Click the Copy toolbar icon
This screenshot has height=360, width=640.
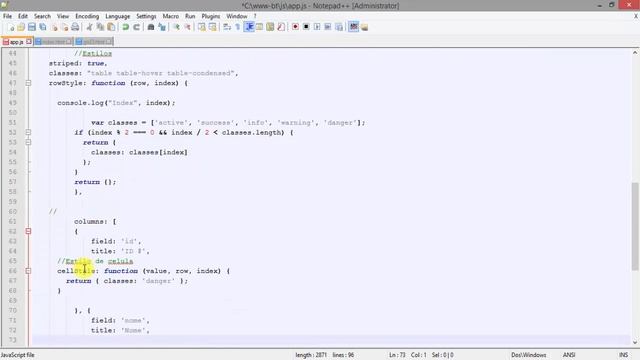pos(100,27)
